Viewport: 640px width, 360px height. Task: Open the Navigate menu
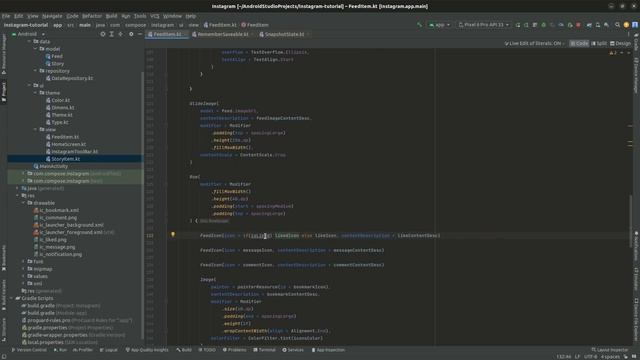pos(52,16)
